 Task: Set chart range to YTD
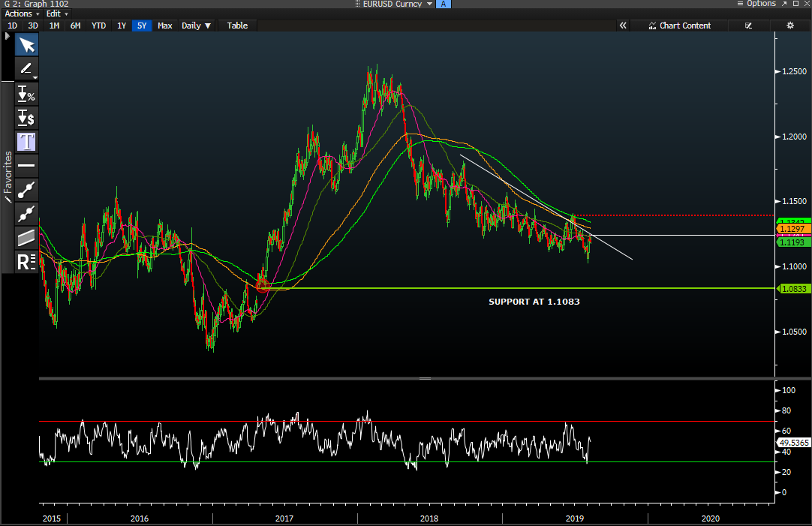(98, 26)
